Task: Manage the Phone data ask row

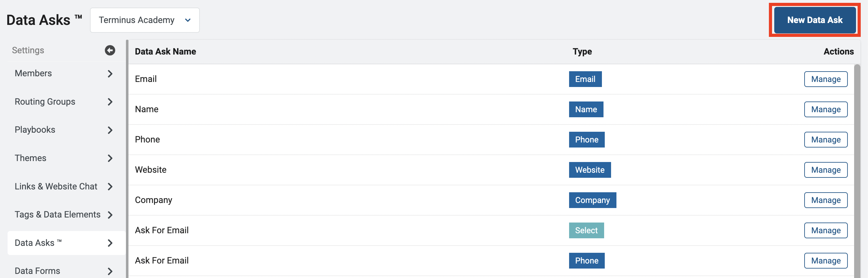Action: tap(825, 140)
